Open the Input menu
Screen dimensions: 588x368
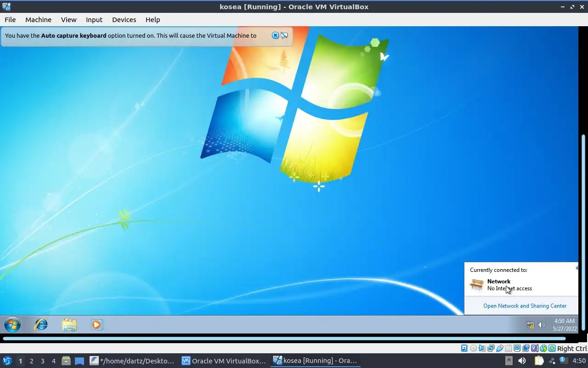coord(94,20)
